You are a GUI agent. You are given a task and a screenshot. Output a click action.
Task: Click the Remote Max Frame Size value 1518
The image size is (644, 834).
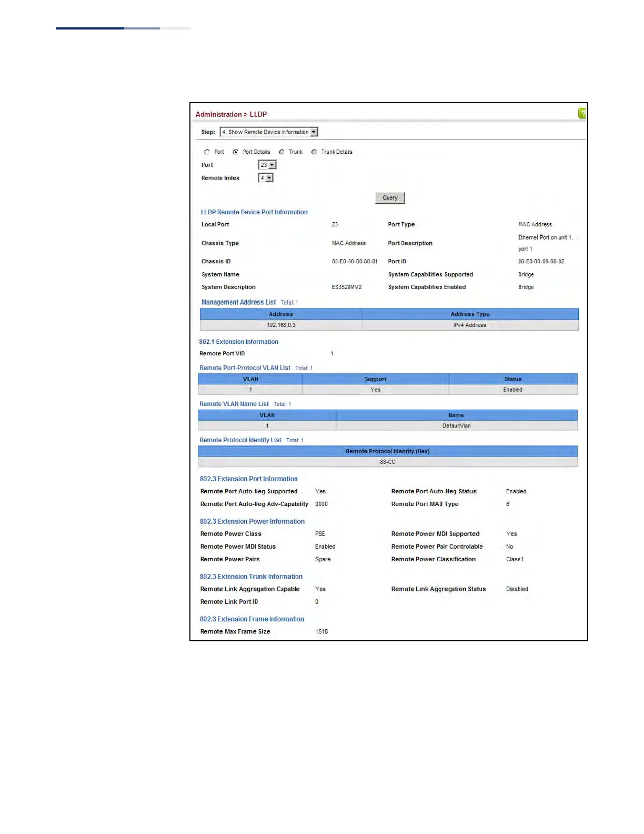(x=321, y=632)
